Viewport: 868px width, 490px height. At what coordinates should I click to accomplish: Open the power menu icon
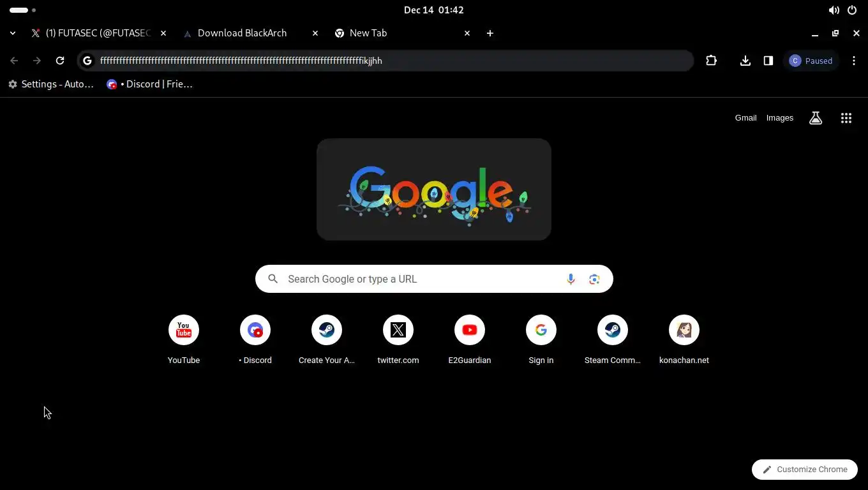coord(852,10)
